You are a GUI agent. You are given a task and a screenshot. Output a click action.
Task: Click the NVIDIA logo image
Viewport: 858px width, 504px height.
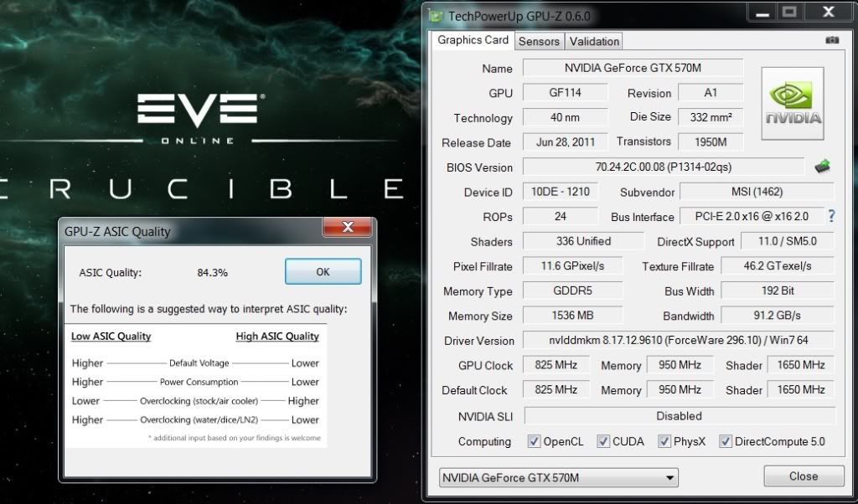792,104
